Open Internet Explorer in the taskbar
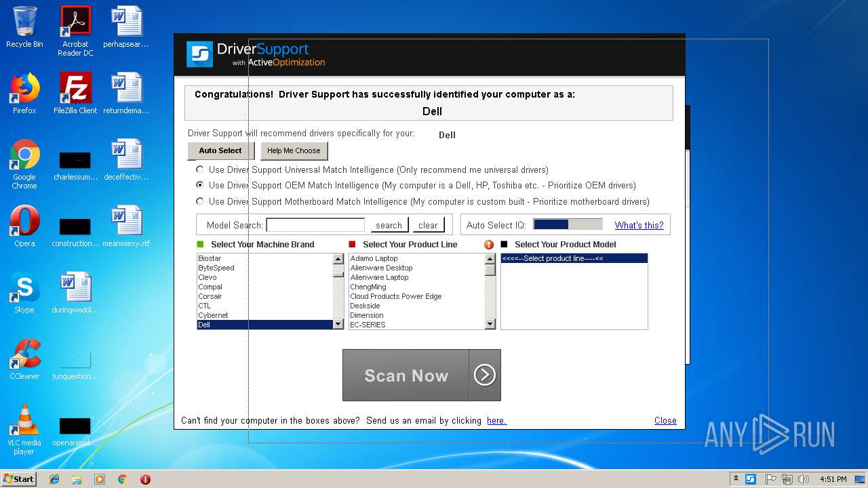Screen dimensions: 868x488 coord(54,479)
